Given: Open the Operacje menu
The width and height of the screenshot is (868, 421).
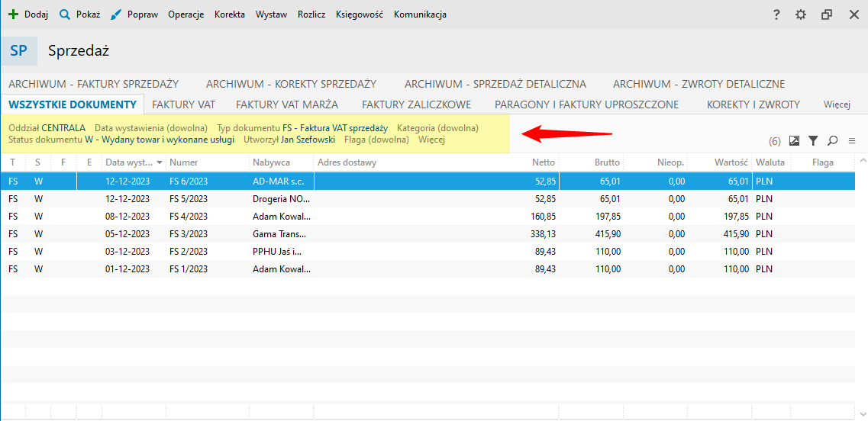Looking at the screenshot, I should 186,15.
